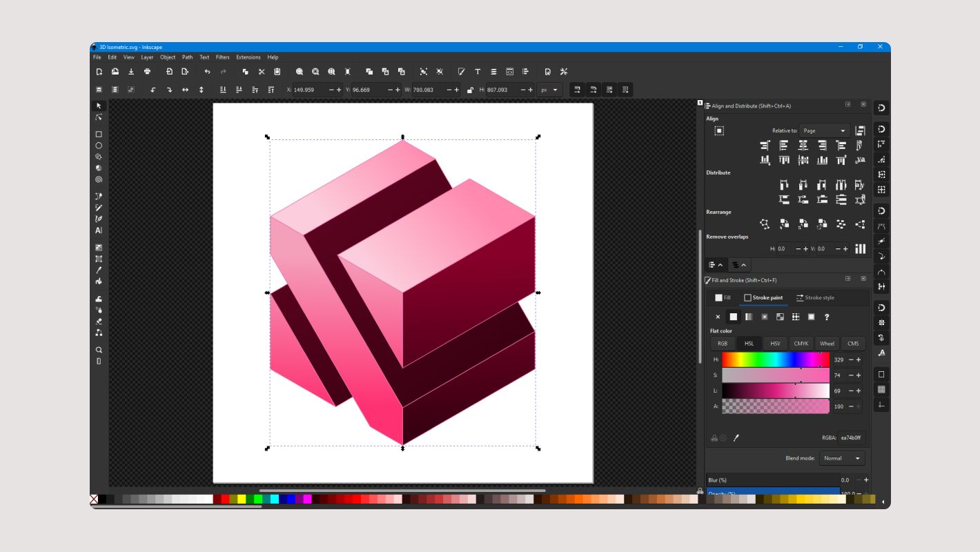Image resolution: width=980 pixels, height=552 pixels.
Task: Flip the selection horizontally
Action: coord(185,90)
